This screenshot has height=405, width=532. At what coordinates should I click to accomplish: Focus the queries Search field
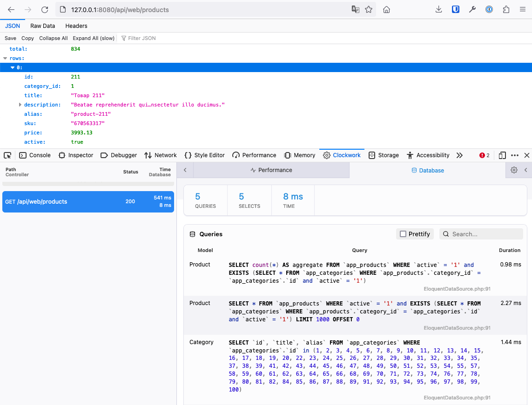tap(481, 234)
